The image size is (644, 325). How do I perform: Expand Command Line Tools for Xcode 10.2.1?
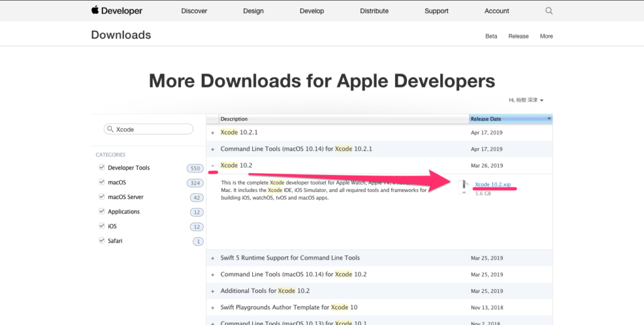(213, 149)
